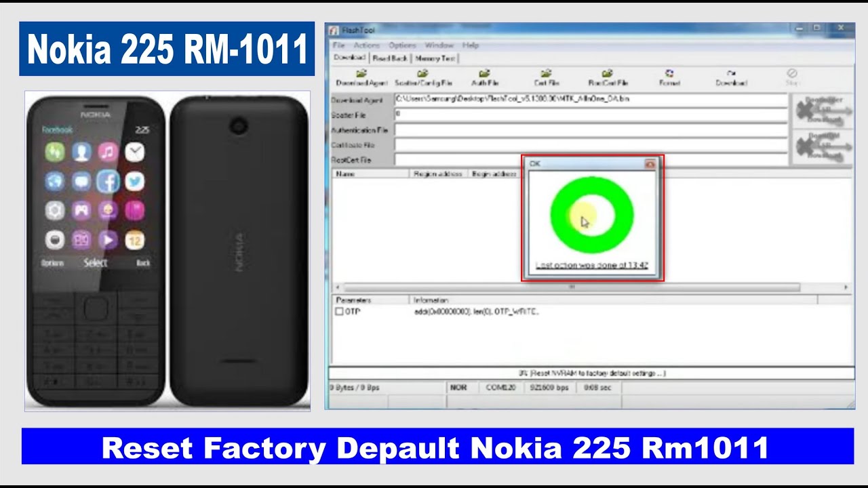Open the Window menu
The height and width of the screenshot is (488, 868).
click(439, 45)
